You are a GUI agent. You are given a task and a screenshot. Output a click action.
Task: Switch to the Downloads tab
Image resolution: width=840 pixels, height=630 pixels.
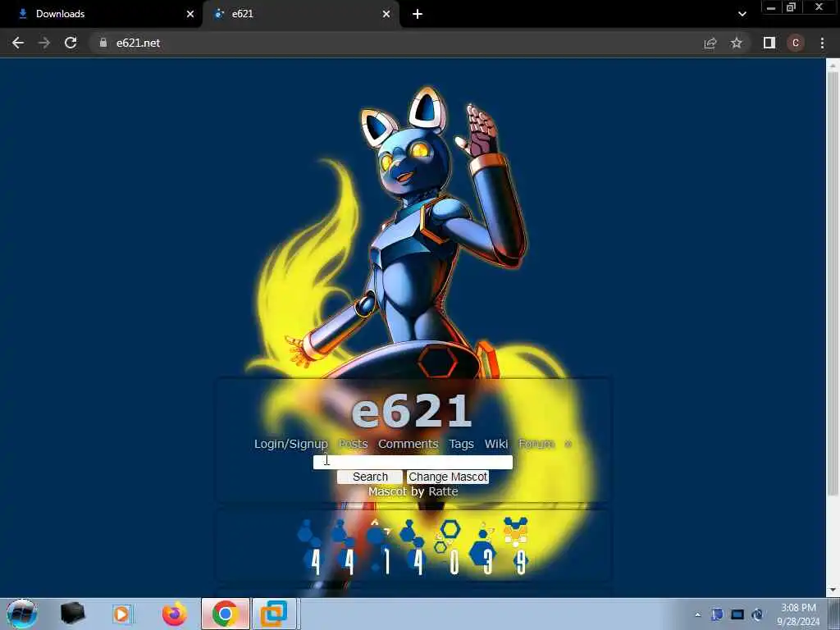pyautogui.click(x=102, y=14)
